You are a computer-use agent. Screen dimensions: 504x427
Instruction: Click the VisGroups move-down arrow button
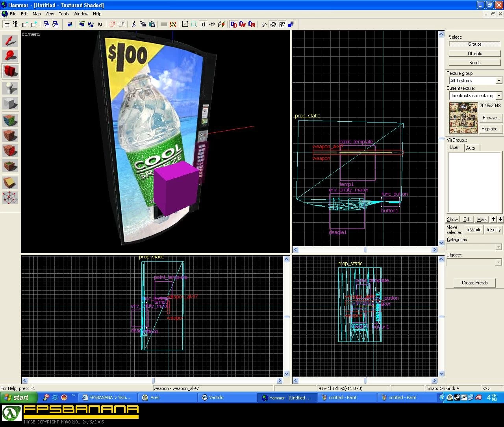click(x=500, y=219)
